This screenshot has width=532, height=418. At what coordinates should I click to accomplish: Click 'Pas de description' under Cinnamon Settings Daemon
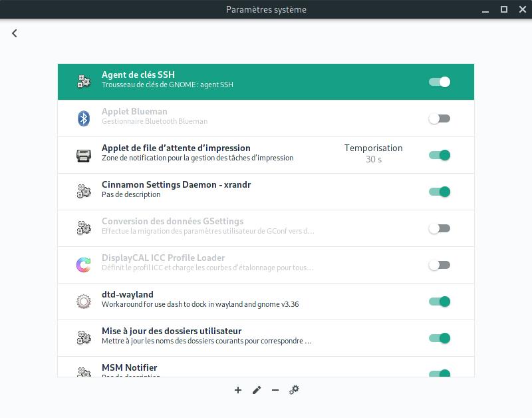[131, 194]
